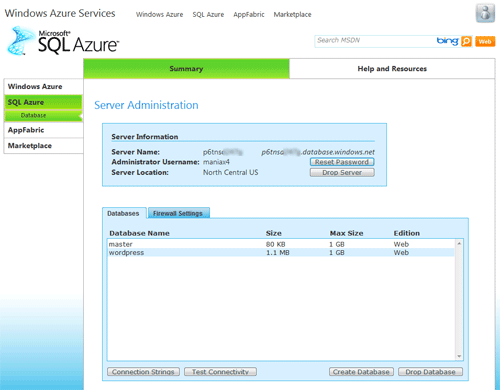
Task: Open Marketplace in top navigation
Action: point(292,15)
